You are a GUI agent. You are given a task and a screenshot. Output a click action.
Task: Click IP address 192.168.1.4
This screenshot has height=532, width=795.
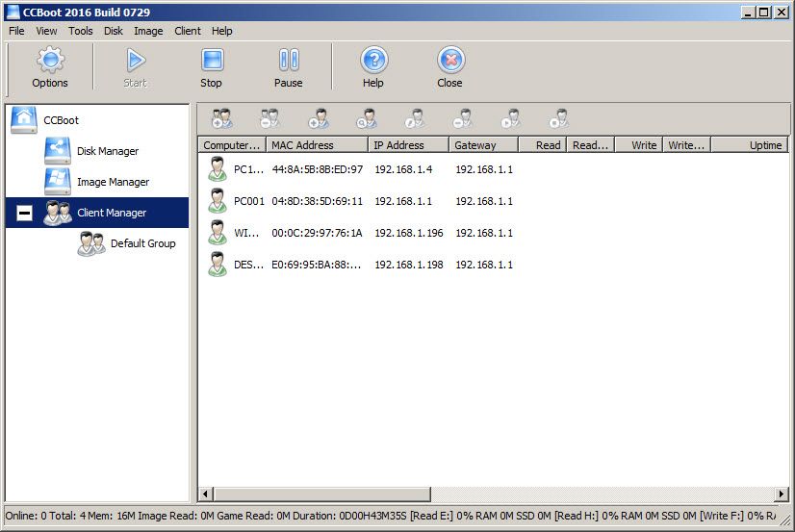(x=403, y=169)
